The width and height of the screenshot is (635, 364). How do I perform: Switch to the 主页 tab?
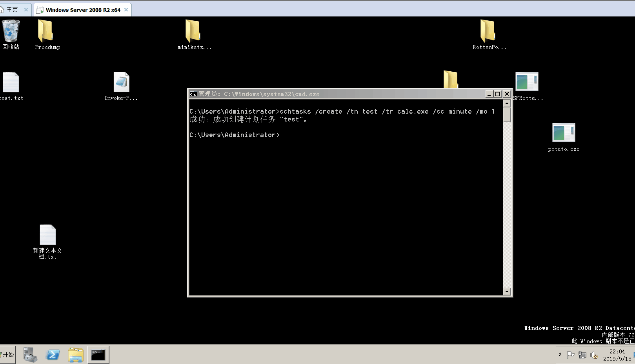tap(12, 10)
